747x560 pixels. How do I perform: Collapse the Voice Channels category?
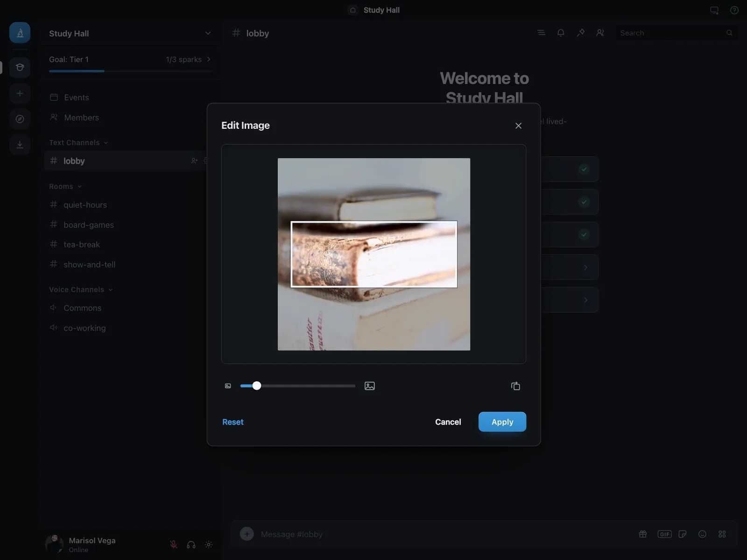pos(81,290)
